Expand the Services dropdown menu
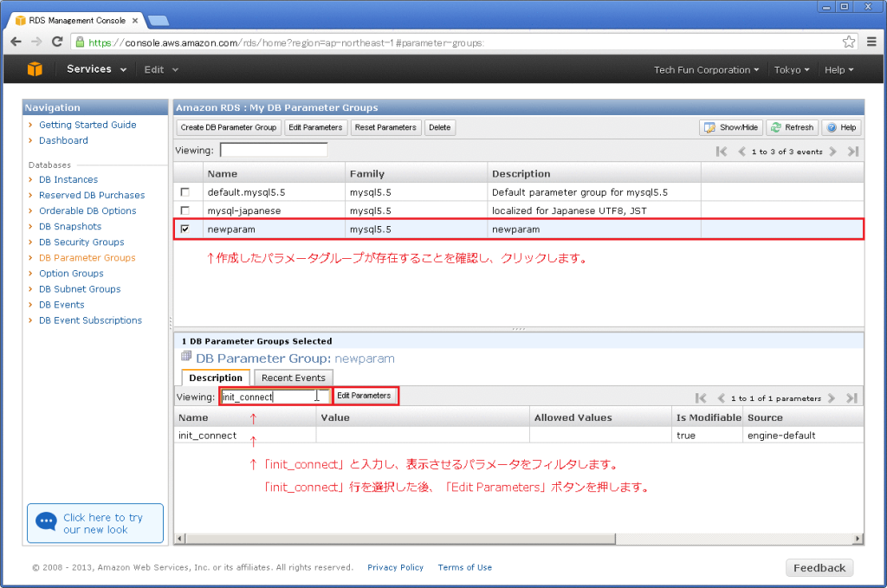The width and height of the screenshot is (887, 588). [x=97, y=69]
